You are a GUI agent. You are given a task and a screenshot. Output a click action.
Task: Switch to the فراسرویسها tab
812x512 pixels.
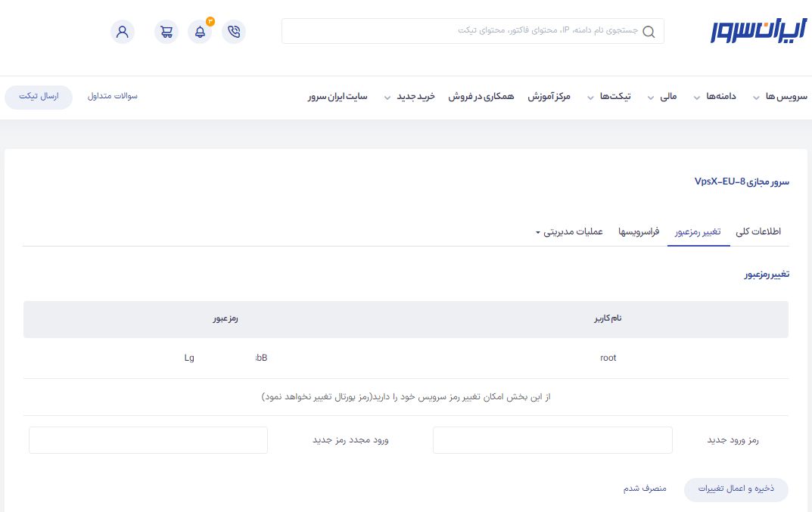pos(639,231)
